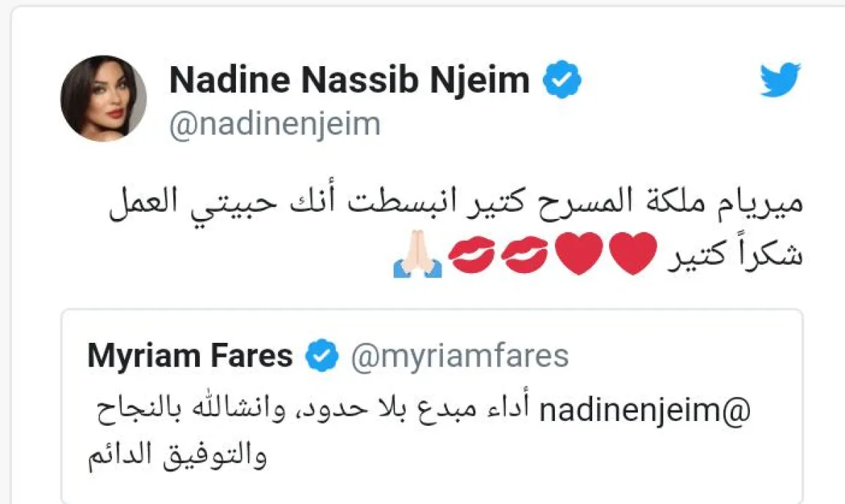
Task: Click the @myriamfares handle
Action: coord(459,356)
